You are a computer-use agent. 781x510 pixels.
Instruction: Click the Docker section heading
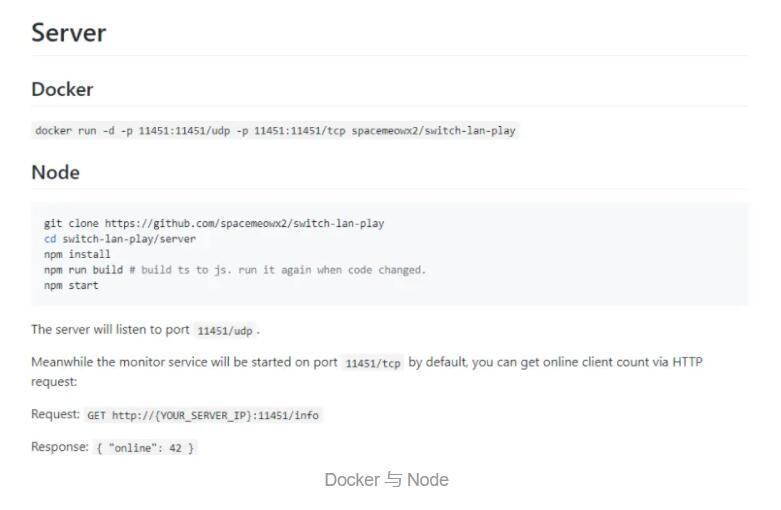(x=62, y=89)
